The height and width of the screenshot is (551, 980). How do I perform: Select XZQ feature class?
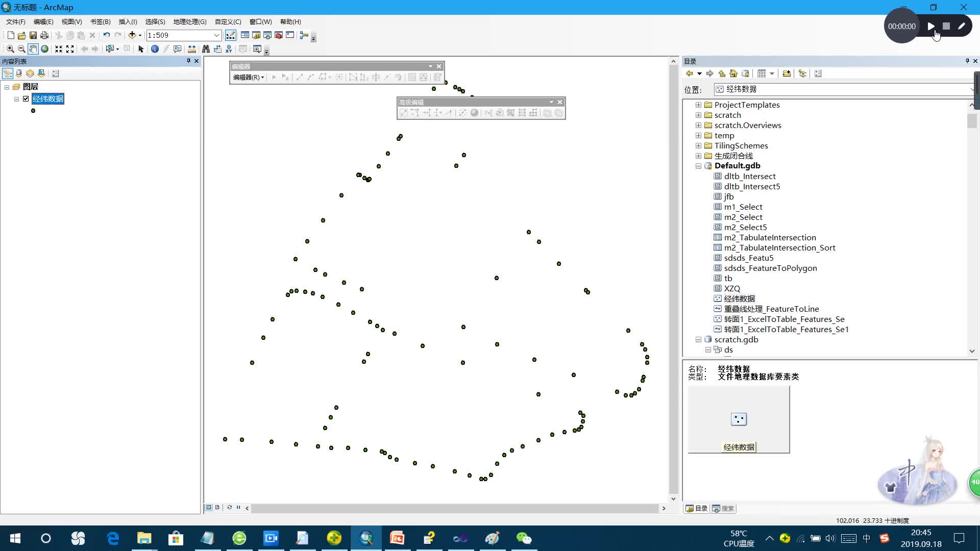click(x=732, y=288)
